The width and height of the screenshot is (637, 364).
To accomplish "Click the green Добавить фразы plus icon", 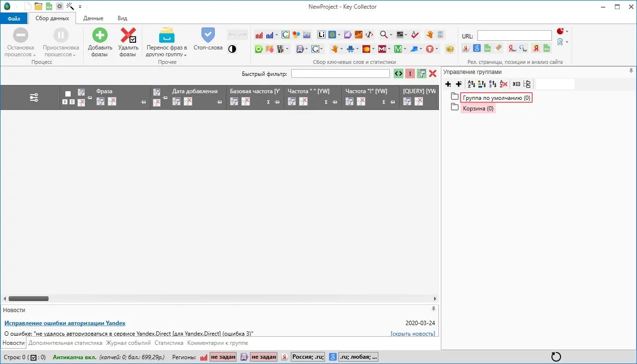I will coord(100,36).
